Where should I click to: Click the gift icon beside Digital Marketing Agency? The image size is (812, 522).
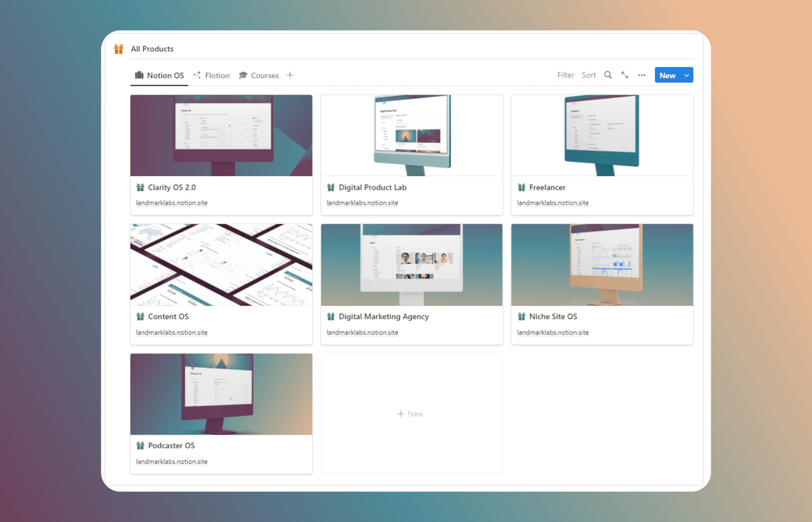330,316
